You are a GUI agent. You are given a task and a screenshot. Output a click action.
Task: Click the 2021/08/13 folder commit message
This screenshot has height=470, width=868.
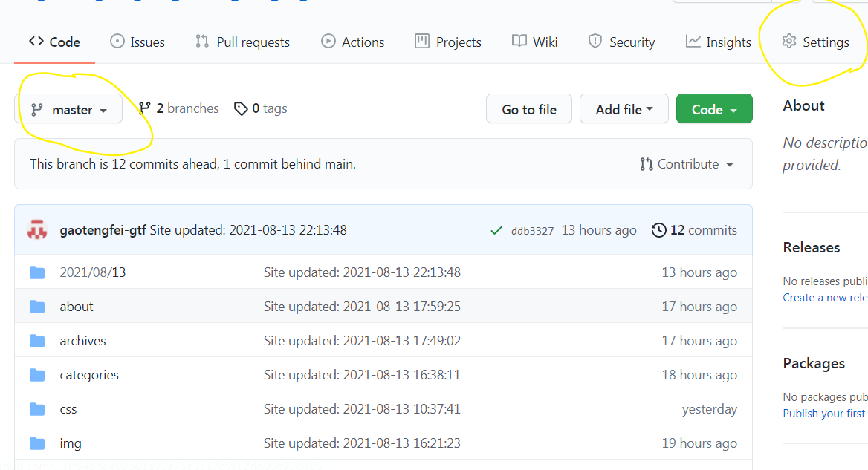click(362, 272)
